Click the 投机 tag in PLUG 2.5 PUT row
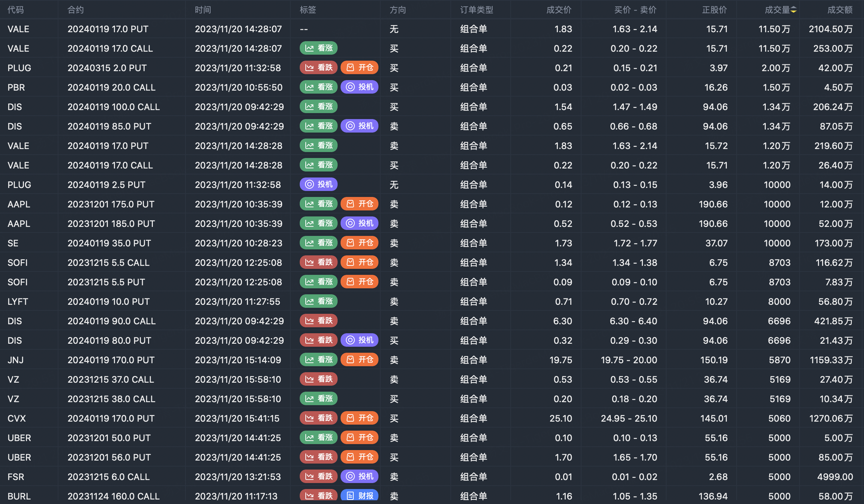864x504 pixels. coord(318,185)
